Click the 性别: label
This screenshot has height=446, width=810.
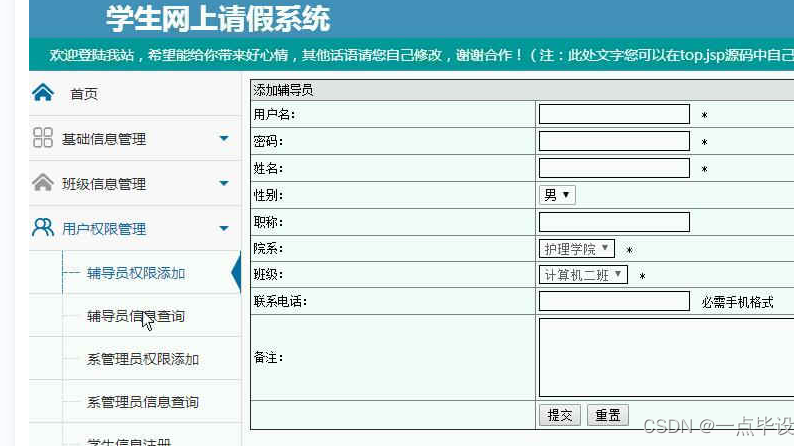268,195
